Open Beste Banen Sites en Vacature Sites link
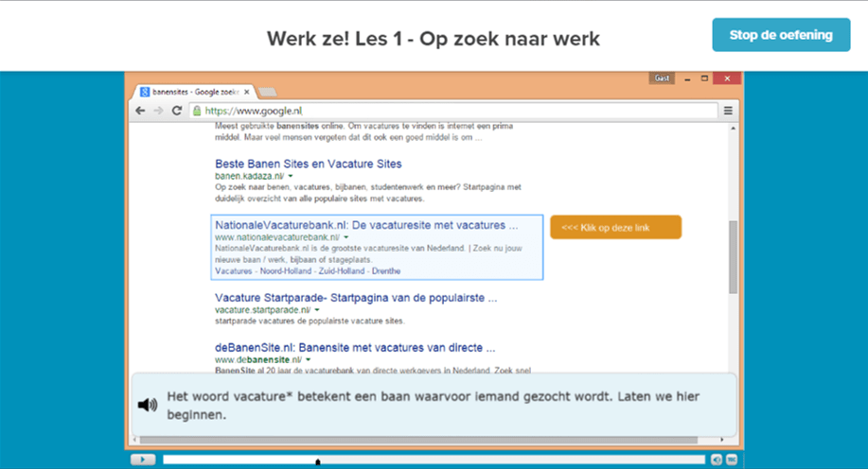Viewport: 868px width, 469px height. [x=309, y=164]
